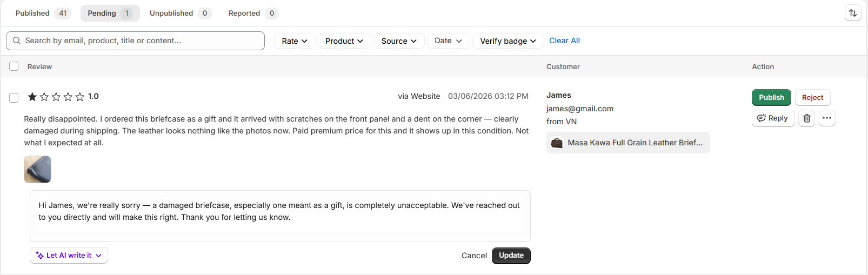Click the AI sparkle icon

pos(39,256)
